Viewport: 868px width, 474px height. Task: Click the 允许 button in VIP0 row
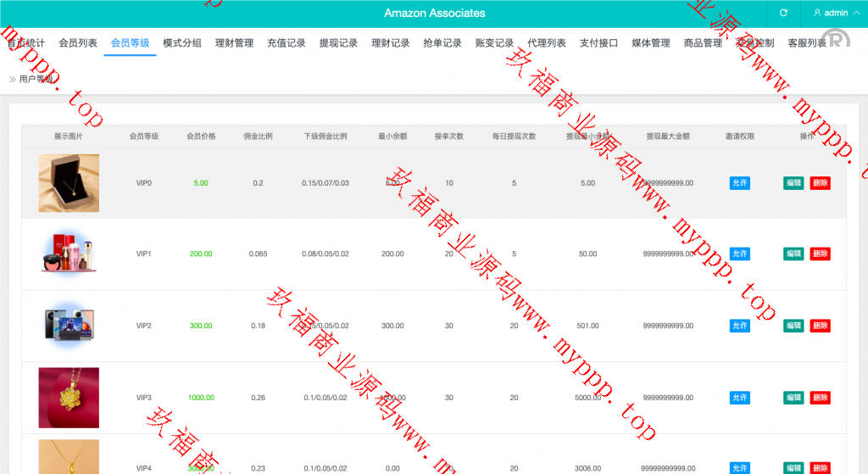tap(739, 183)
